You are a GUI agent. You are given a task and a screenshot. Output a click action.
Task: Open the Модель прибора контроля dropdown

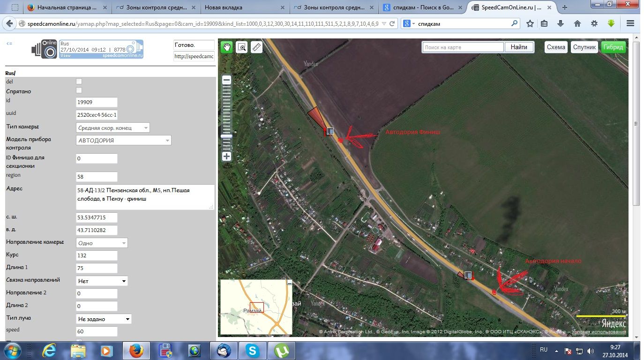coord(124,140)
